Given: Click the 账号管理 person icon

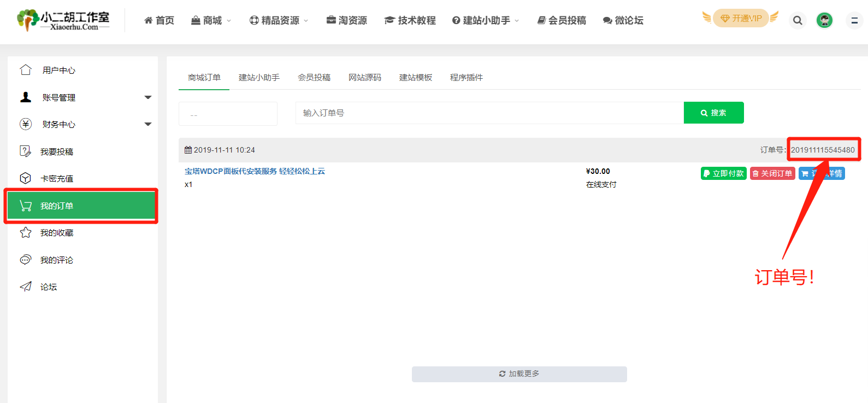Looking at the screenshot, I should tap(26, 97).
